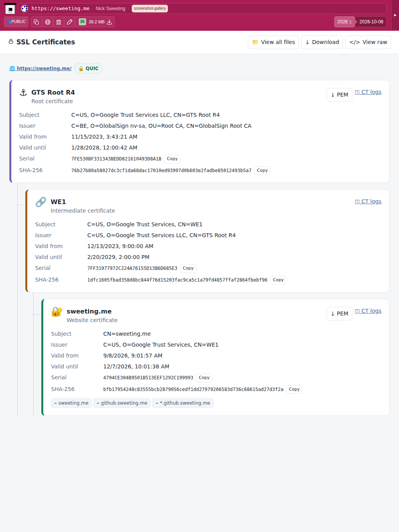
Task: Copy the WE1 serial number
Action: click(x=188, y=268)
